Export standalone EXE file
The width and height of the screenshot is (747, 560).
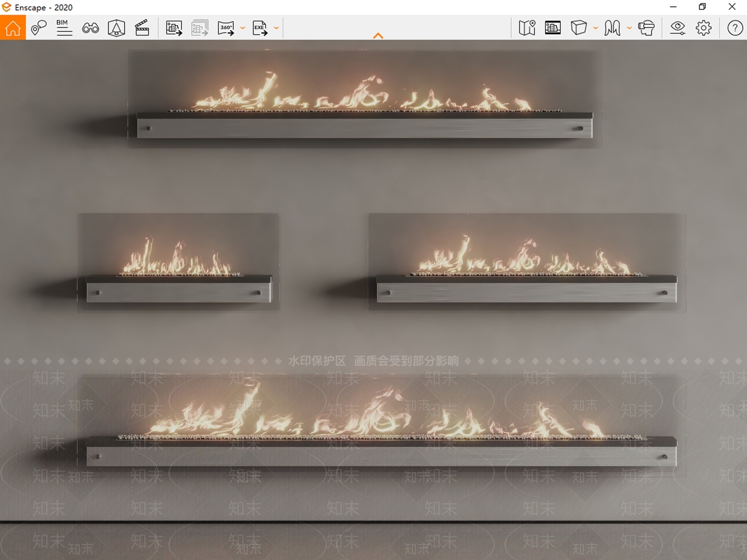pos(260,28)
